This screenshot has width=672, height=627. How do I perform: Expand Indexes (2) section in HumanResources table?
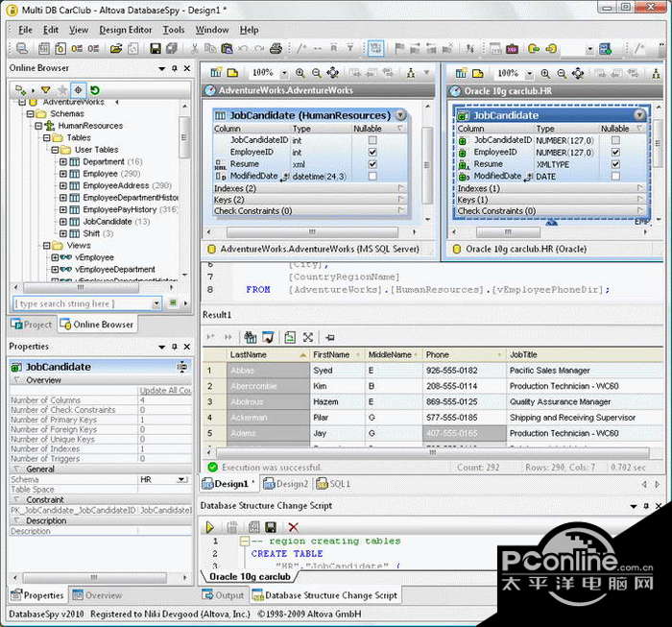pos(401,187)
